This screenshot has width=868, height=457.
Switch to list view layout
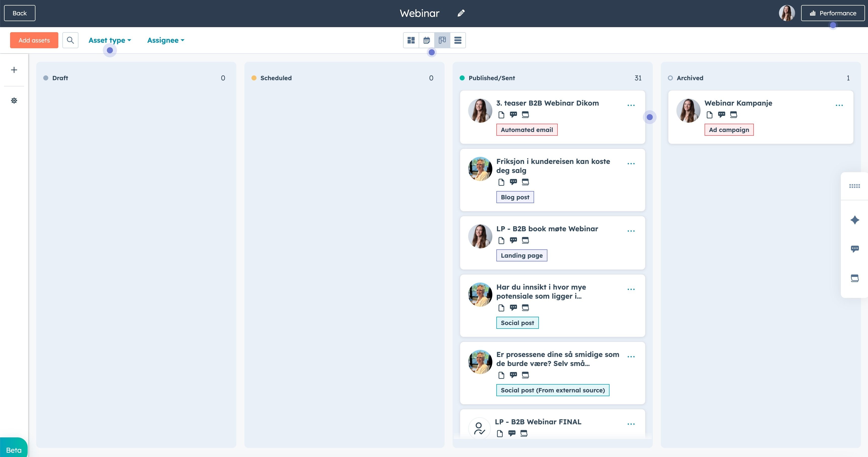[458, 40]
